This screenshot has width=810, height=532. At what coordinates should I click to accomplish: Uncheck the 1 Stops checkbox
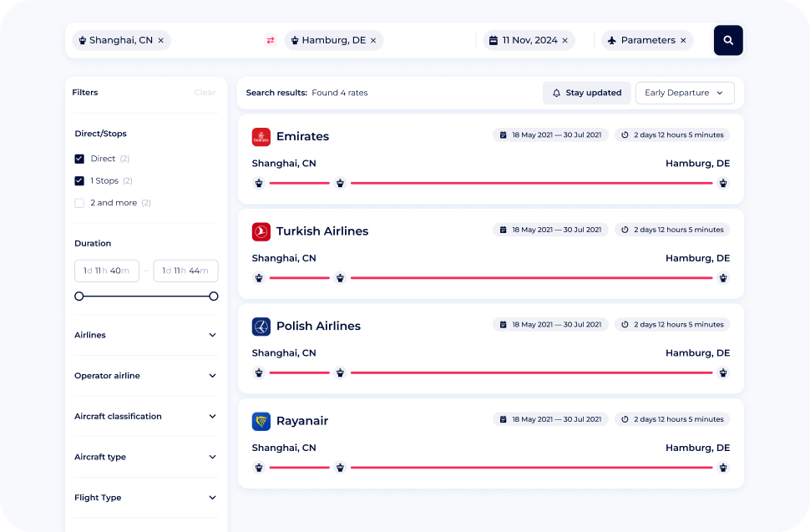point(79,180)
